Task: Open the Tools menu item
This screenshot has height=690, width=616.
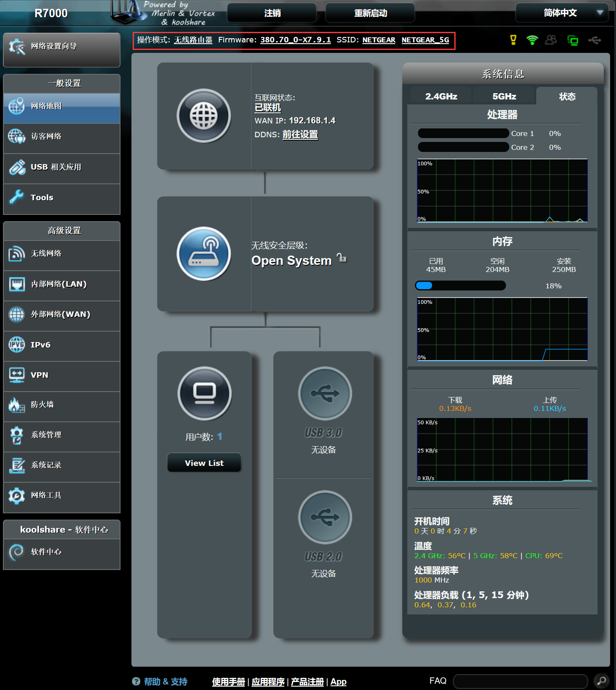Action: pyautogui.click(x=62, y=199)
